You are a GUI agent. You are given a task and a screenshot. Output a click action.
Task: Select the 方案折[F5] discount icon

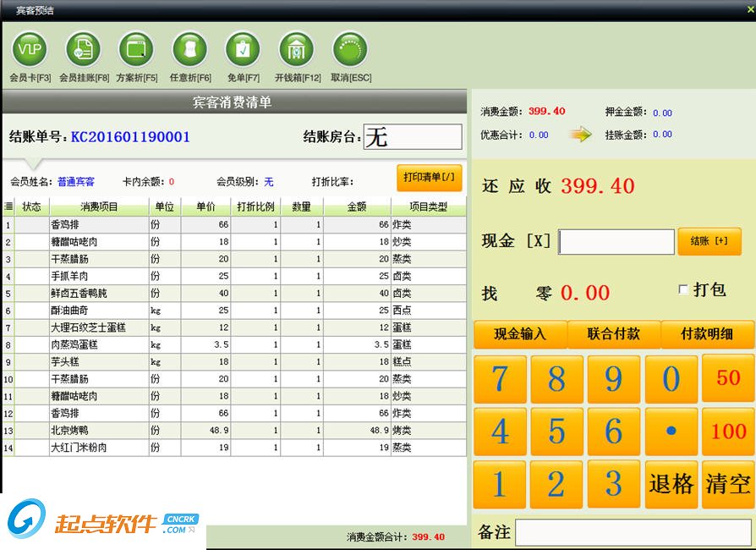coord(136,49)
